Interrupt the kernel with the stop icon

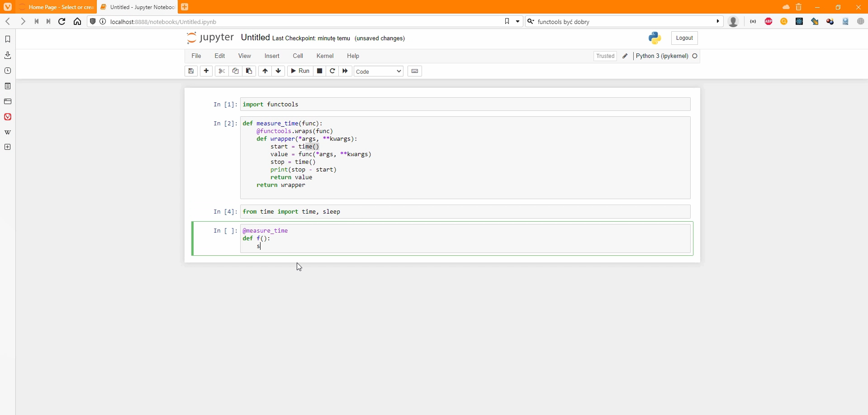(x=319, y=71)
